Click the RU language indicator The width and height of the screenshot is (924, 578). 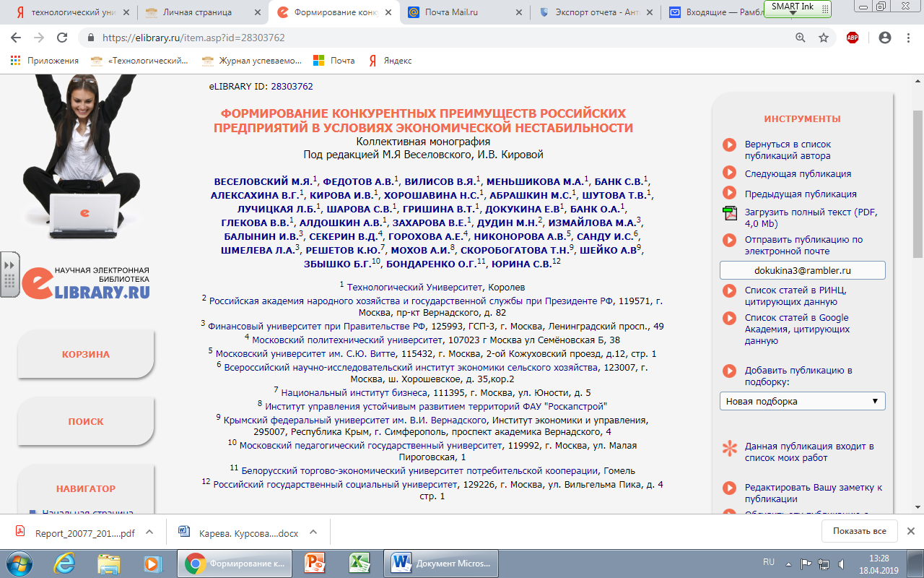tap(769, 562)
